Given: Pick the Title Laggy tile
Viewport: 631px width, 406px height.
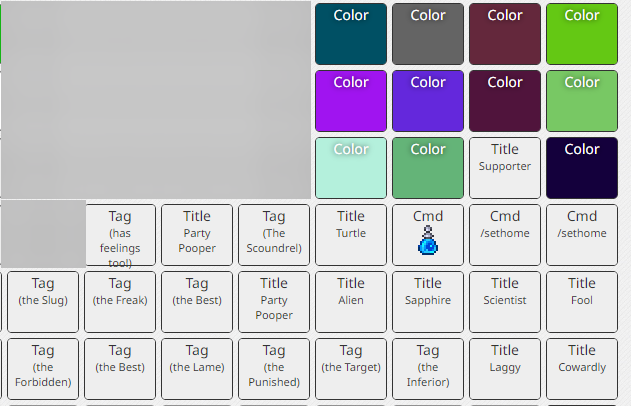Looking at the screenshot, I should (x=505, y=369).
